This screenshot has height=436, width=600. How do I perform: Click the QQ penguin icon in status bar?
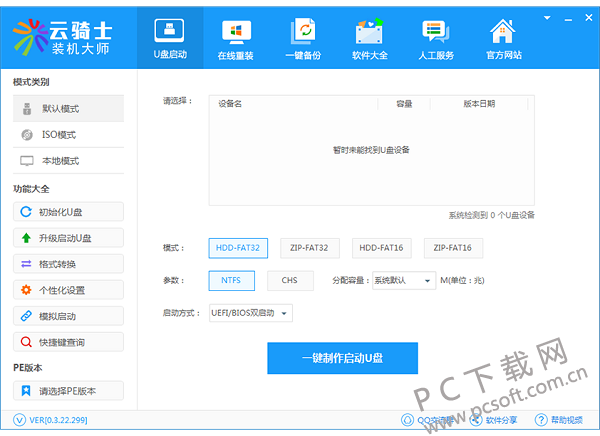407,420
